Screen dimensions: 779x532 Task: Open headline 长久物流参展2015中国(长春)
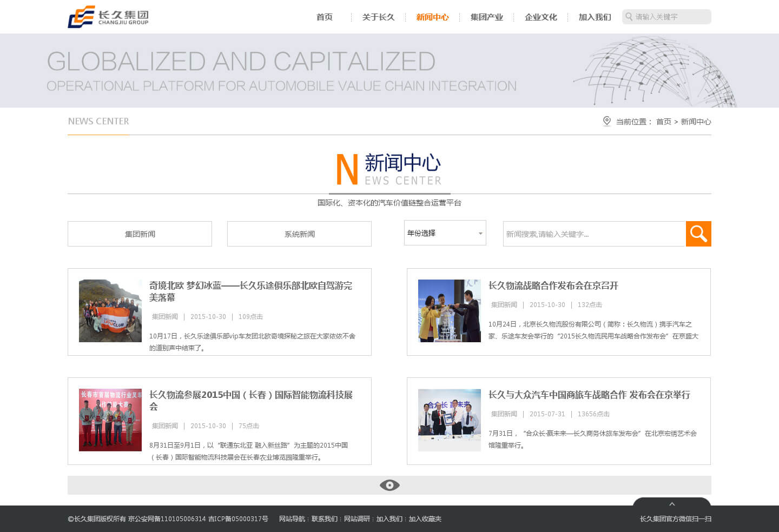click(250, 401)
